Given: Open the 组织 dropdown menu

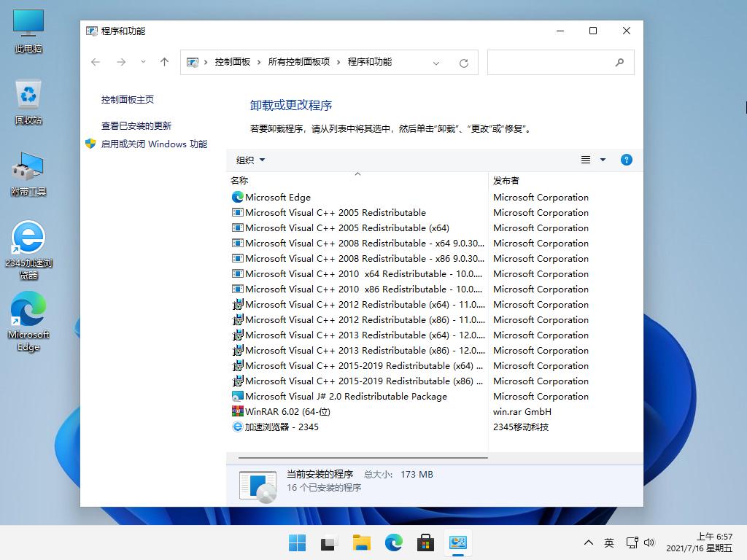Looking at the screenshot, I should (251, 160).
